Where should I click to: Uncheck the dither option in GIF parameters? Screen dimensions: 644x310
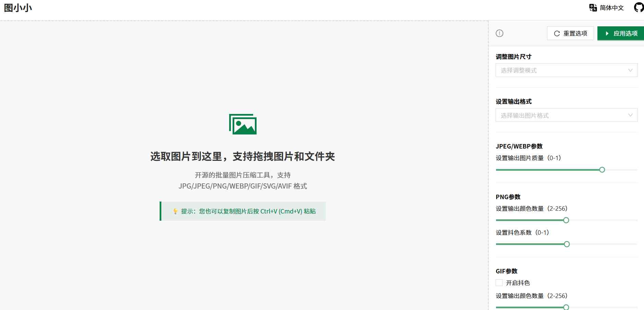pos(499,283)
